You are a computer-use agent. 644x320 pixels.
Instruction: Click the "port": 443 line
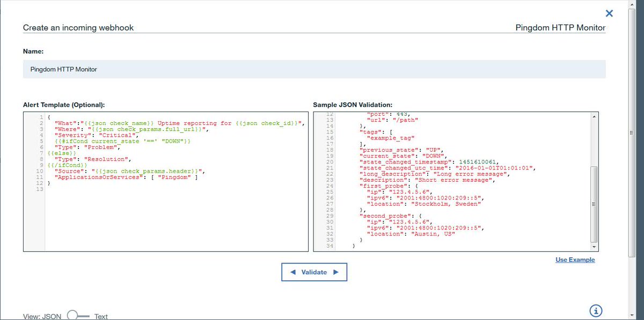[388, 114]
